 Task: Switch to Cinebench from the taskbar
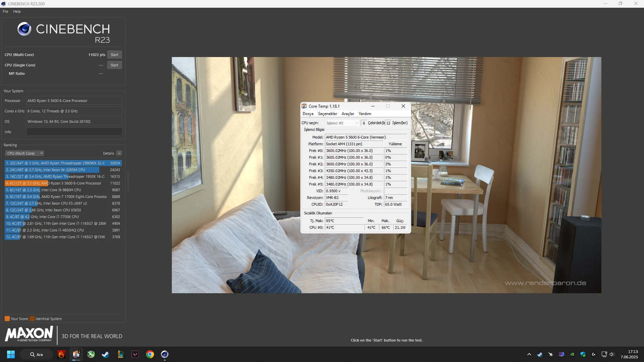[164, 354]
